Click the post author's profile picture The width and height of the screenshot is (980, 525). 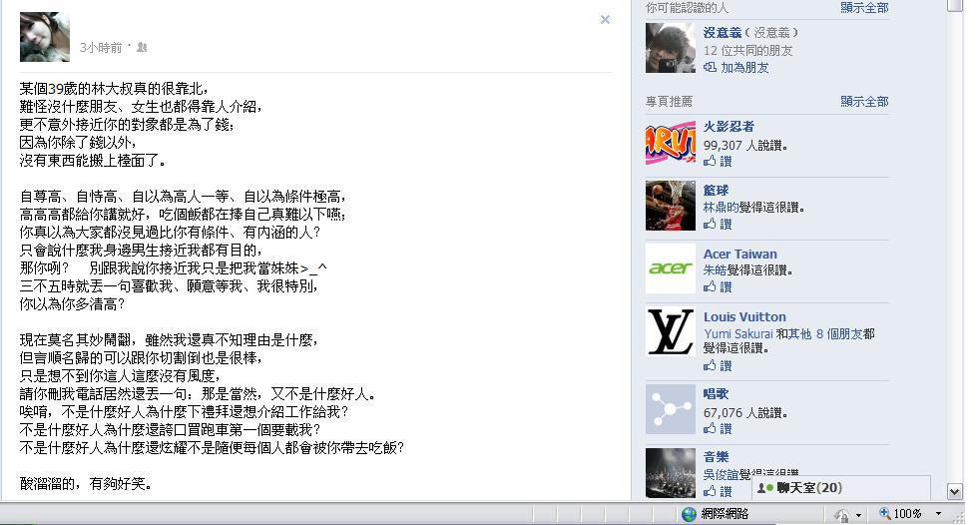tap(45, 37)
